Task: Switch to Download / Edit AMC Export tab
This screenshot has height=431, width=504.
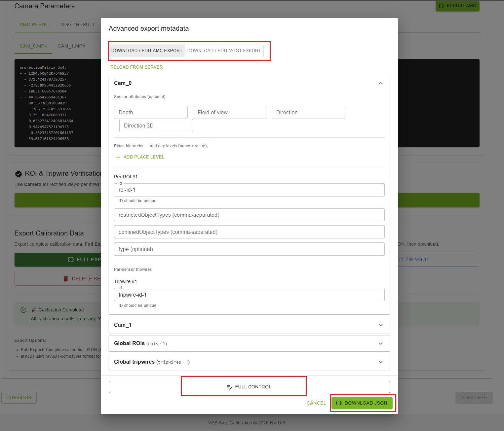Action: 147,51
